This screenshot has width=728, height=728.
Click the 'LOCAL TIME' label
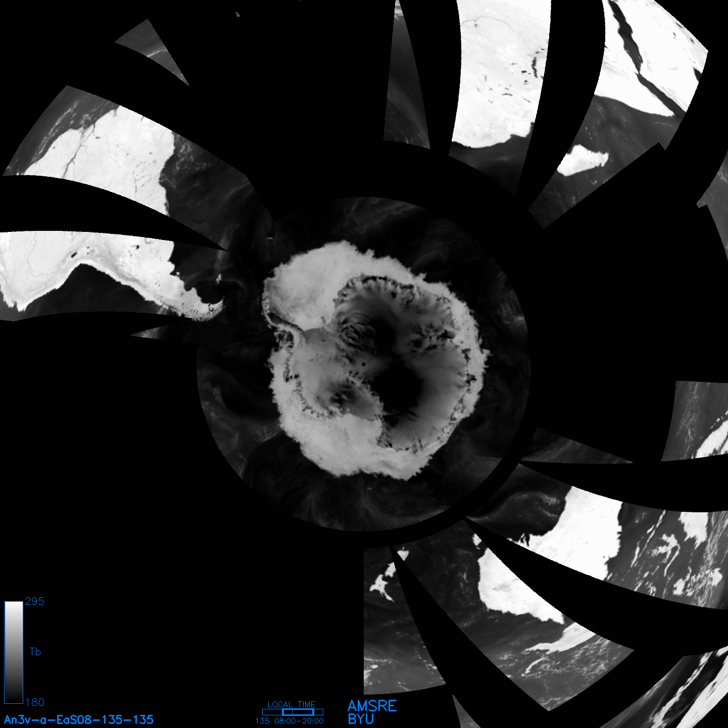click(x=292, y=704)
